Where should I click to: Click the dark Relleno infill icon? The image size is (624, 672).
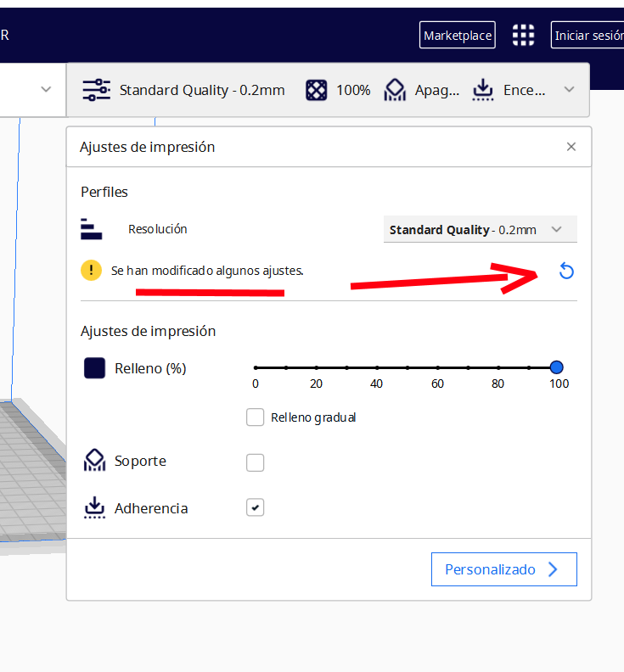pos(94,368)
